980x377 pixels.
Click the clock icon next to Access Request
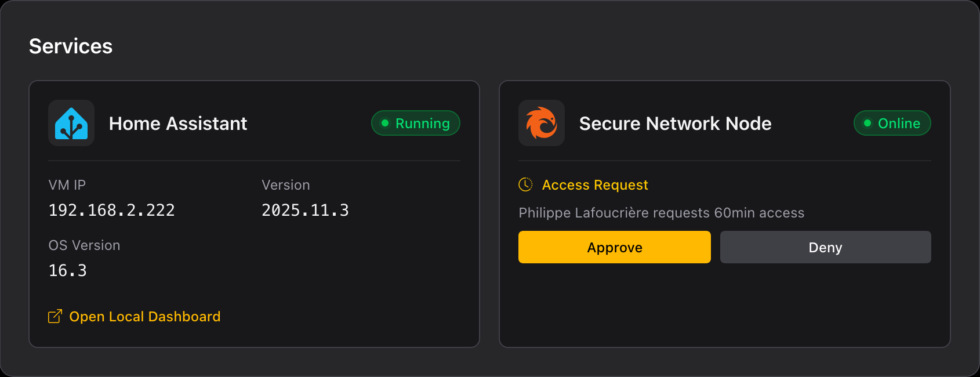click(525, 184)
